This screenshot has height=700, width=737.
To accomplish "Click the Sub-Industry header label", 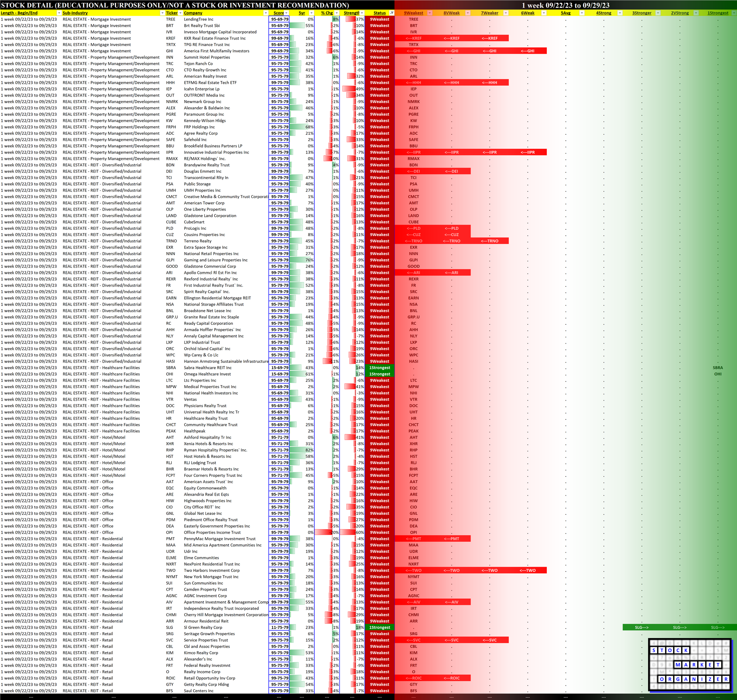I will coord(75,13).
